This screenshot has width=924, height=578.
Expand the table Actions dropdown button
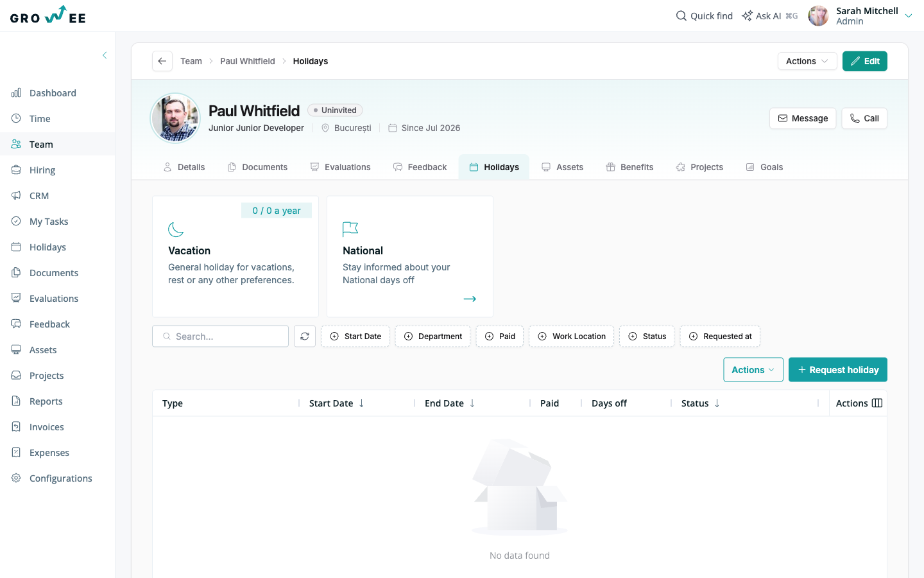coord(753,370)
